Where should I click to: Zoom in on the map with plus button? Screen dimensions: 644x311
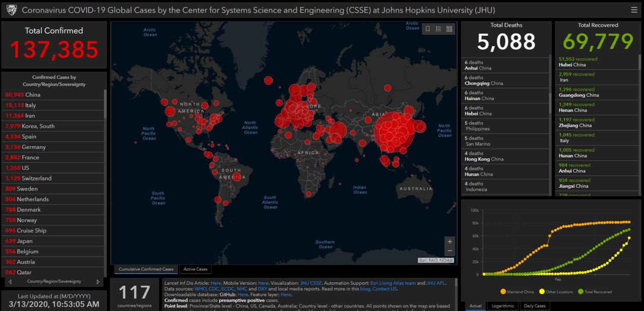(x=449, y=241)
